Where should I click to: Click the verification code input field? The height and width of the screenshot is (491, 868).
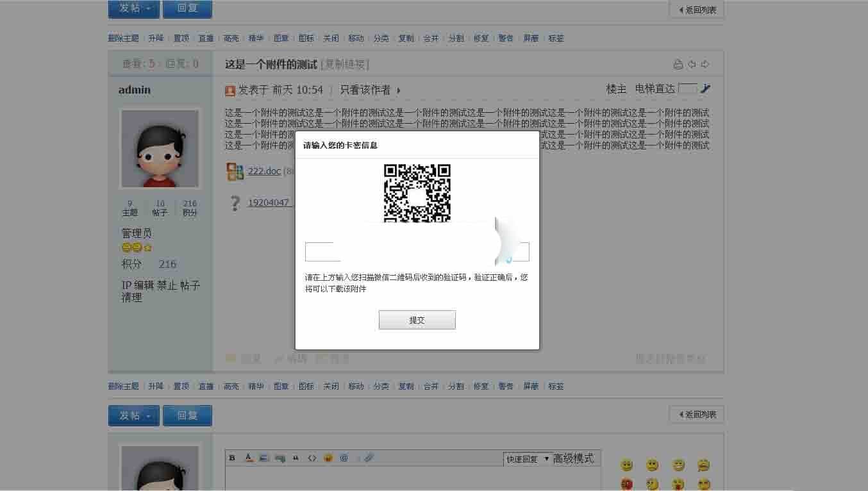322,251
